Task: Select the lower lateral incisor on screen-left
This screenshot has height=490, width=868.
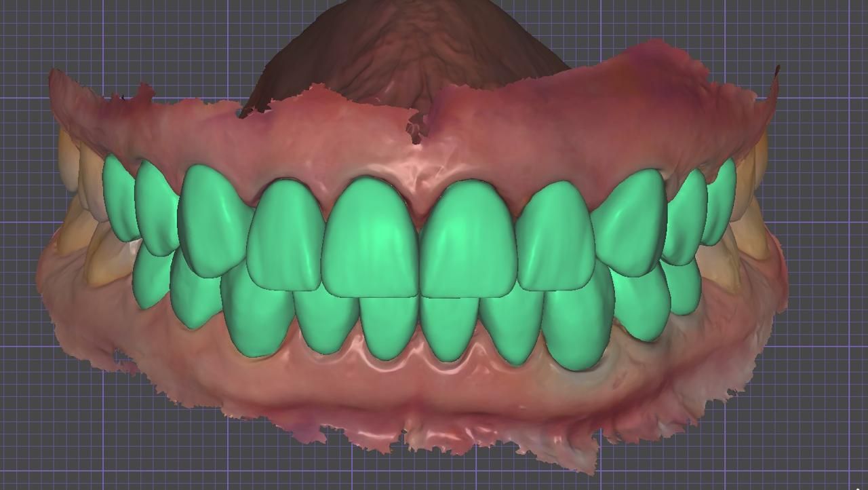Action: coord(327,319)
